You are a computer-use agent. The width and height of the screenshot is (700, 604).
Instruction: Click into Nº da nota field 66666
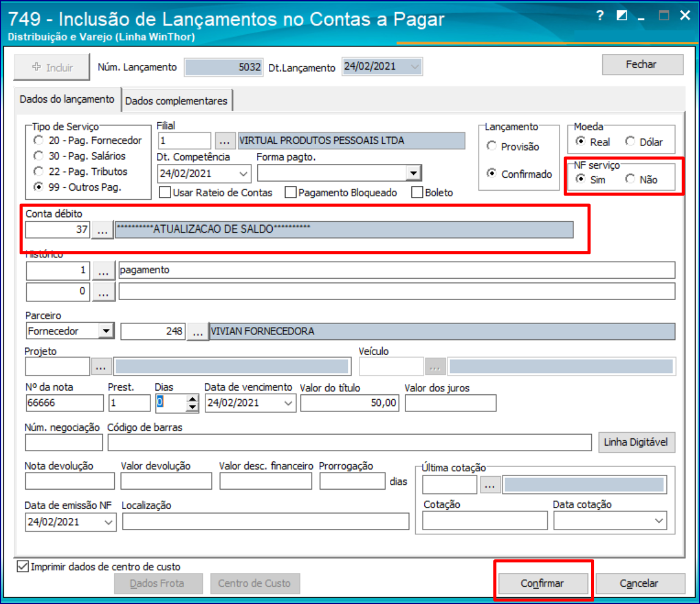pos(64,403)
